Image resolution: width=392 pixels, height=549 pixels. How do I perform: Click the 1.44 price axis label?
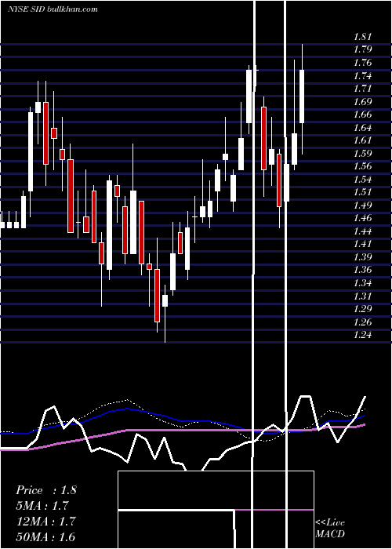(362, 231)
